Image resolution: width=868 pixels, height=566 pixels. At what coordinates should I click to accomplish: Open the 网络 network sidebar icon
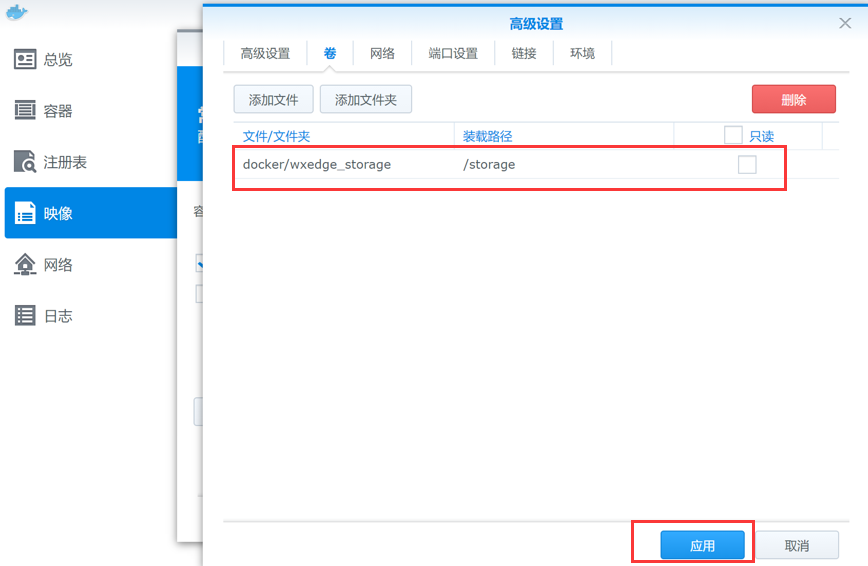(25, 265)
